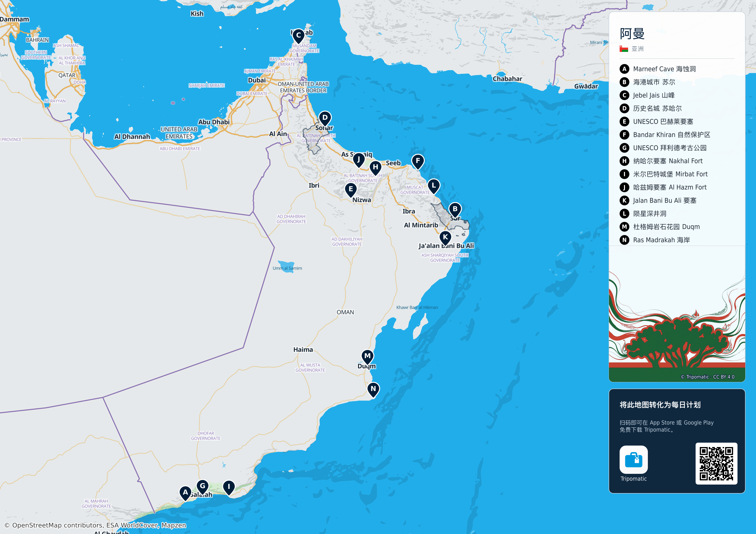The height and width of the screenshot is (534, 756).
Task: Click the Haima town label
Action: coord(303,350)
